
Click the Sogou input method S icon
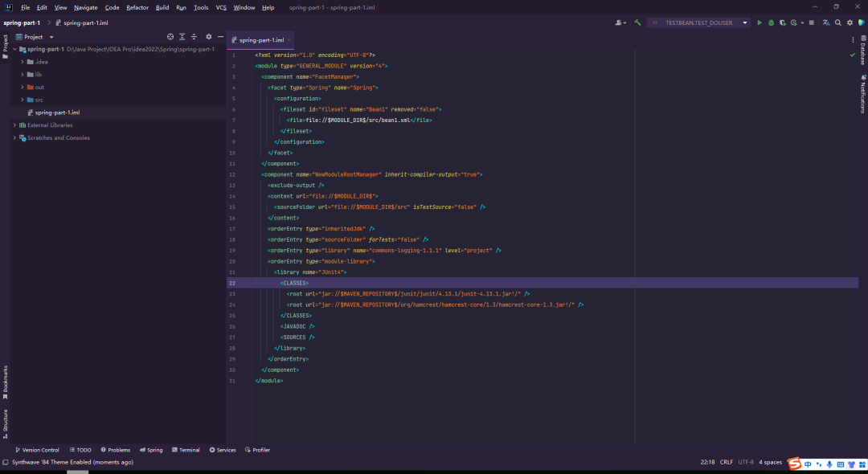(x=795, y=463)
